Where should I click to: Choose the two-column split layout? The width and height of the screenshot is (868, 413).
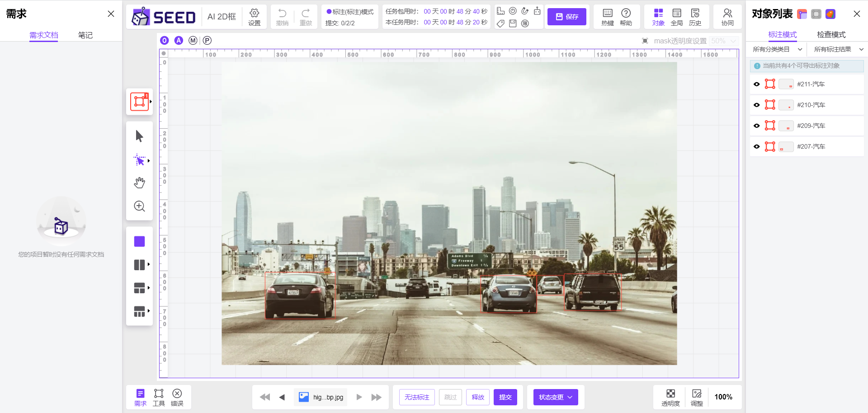click(139, 265)
